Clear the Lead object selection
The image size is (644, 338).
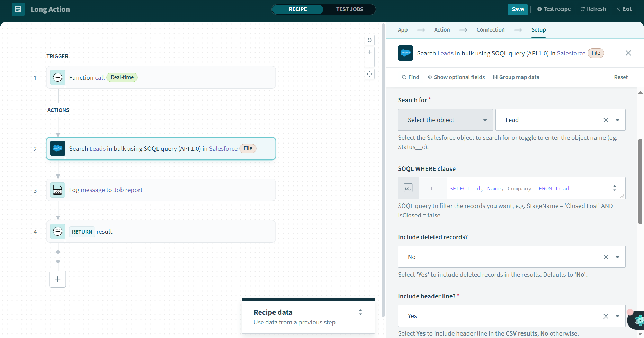click(x=606, y=120)
